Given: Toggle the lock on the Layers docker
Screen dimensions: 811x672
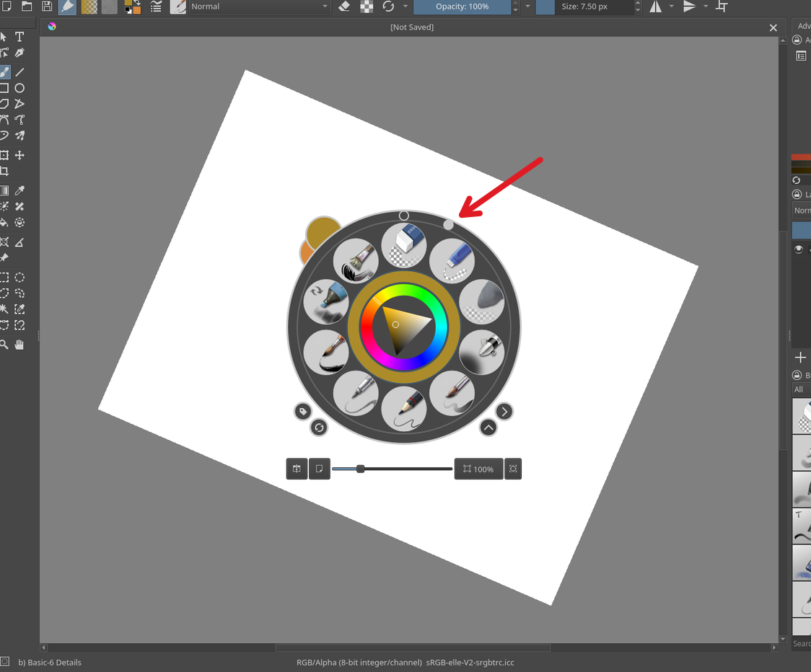Looking at the screenshot, I should click(x=797, y=195).
